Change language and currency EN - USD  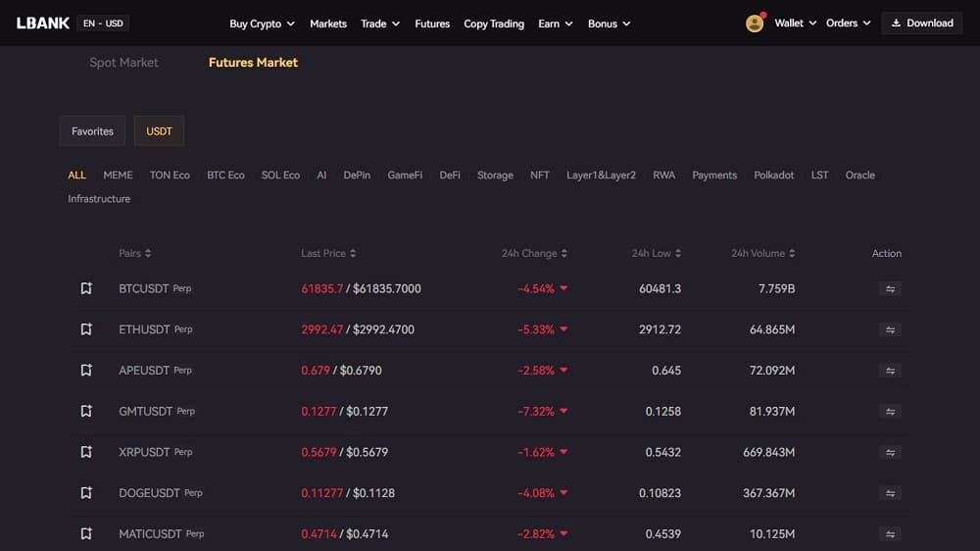click(103, 24)
